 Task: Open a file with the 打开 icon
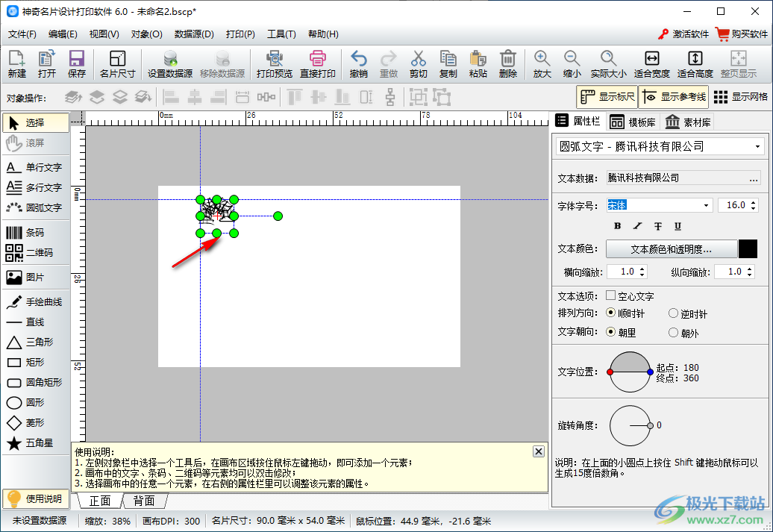coord(47,64)
